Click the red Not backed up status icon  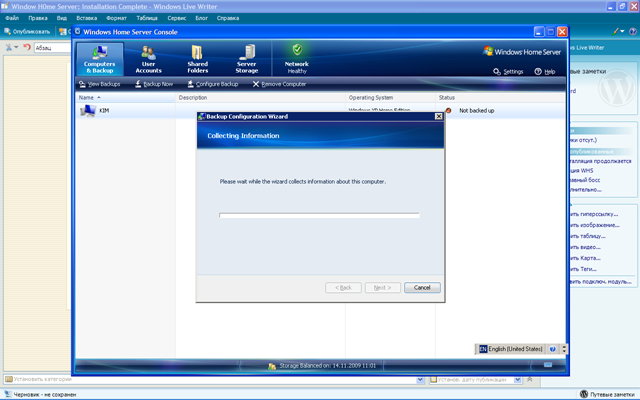pos(449,111)
